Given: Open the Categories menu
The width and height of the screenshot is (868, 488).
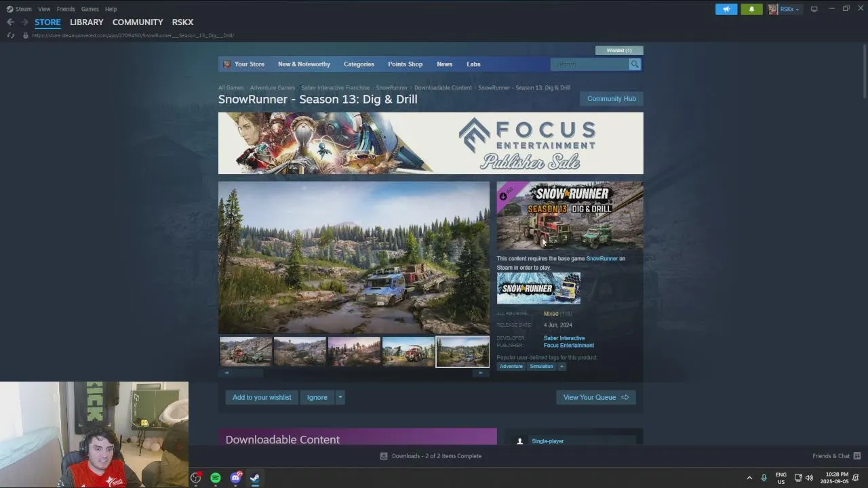Looking at the screenshot, I should click(359, 64).
